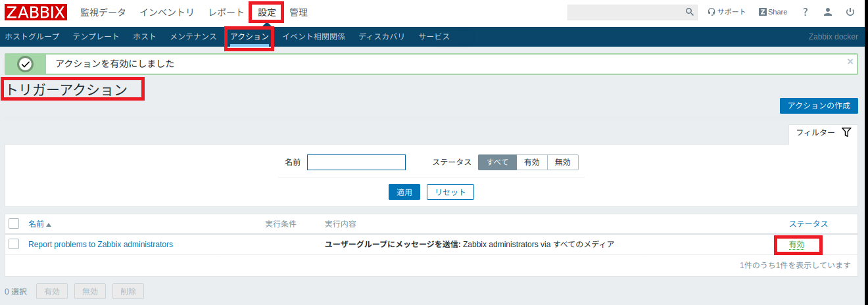
Task: Click 1件のうち1件を表示しています text
Action: tap(795, 266)
